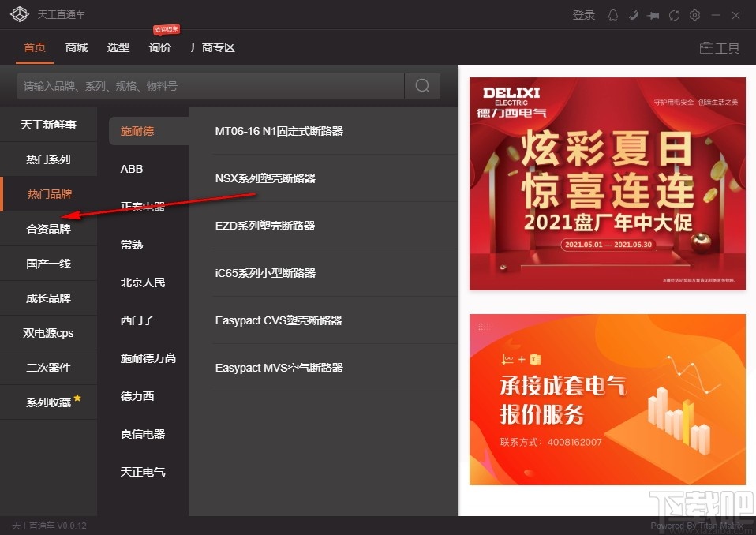Open the 工具 toolbox
Viewport: 756px width, 535px height.
720,47
